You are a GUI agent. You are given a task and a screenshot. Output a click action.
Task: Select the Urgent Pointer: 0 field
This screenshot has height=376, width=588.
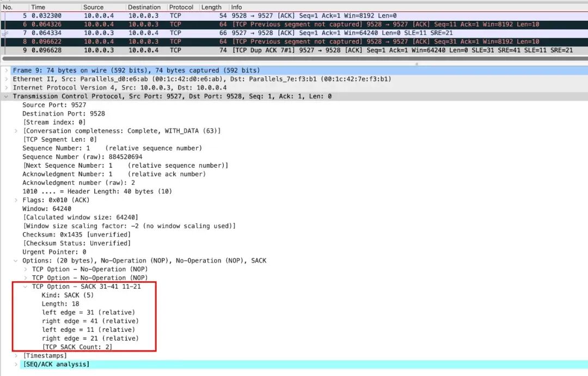[54, 252]
